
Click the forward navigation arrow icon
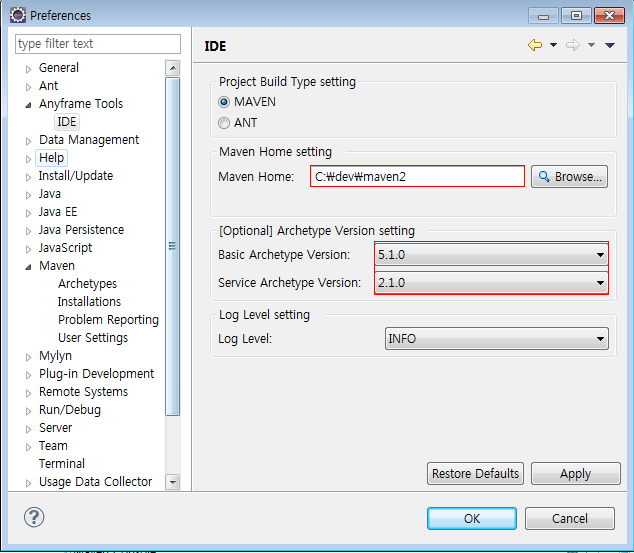(x=573, y=45)
